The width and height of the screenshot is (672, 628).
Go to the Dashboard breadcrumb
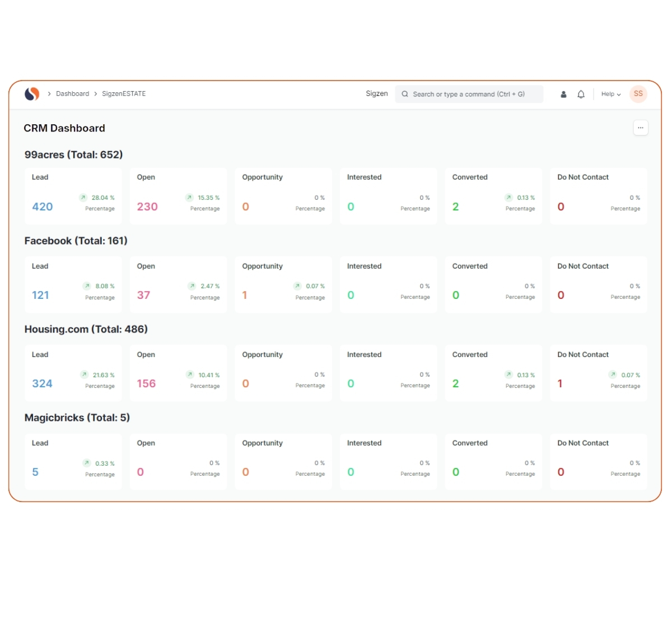click(x=72, y=94)
